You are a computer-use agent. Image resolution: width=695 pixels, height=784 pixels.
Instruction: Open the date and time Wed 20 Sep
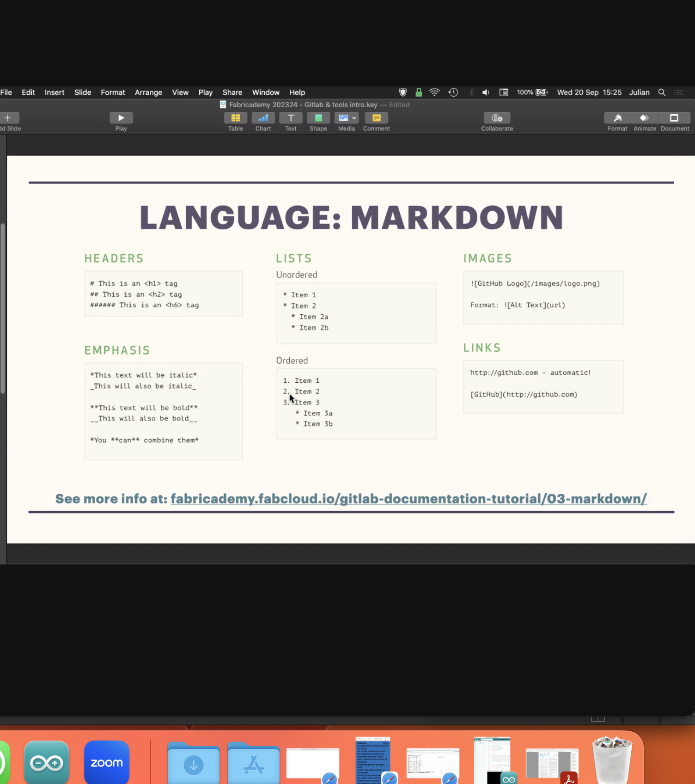click(x=589, y=92)
